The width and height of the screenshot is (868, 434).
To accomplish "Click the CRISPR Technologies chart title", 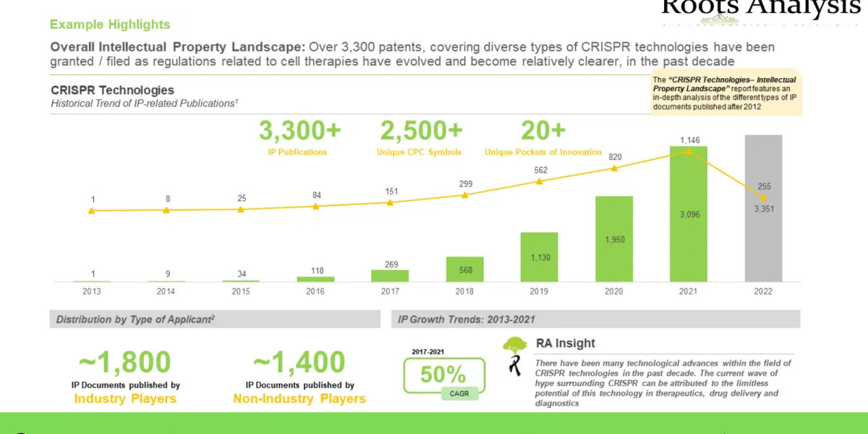I will click(x=111, y=90).
